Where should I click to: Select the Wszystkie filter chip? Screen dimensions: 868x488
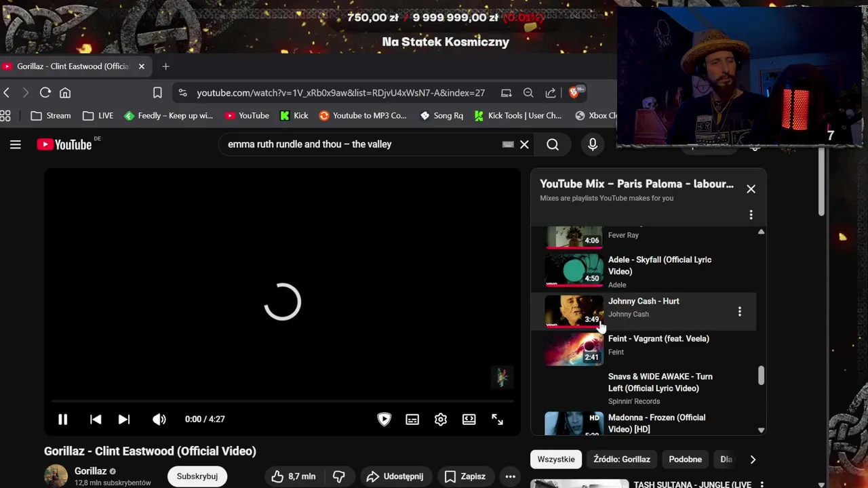pos(556,460)
